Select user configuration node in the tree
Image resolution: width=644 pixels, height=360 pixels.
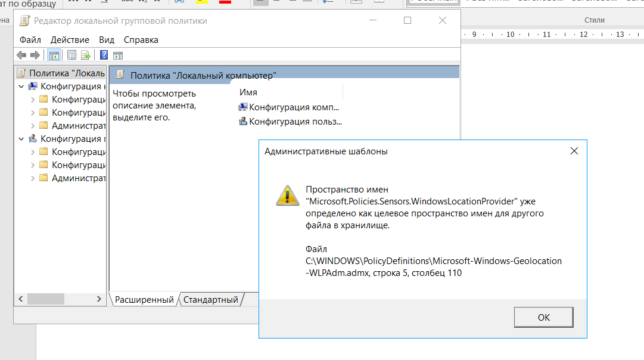67,139
